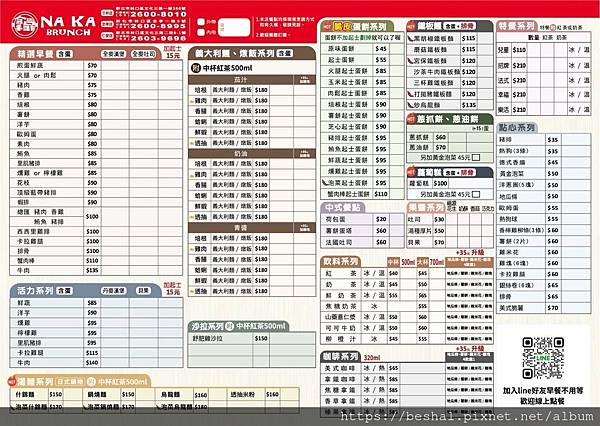Viewport: 600px width, 426px height.
Task: Click the 青醬 sauce header bar
Action: pyautogui.click(x=241, y=227)
